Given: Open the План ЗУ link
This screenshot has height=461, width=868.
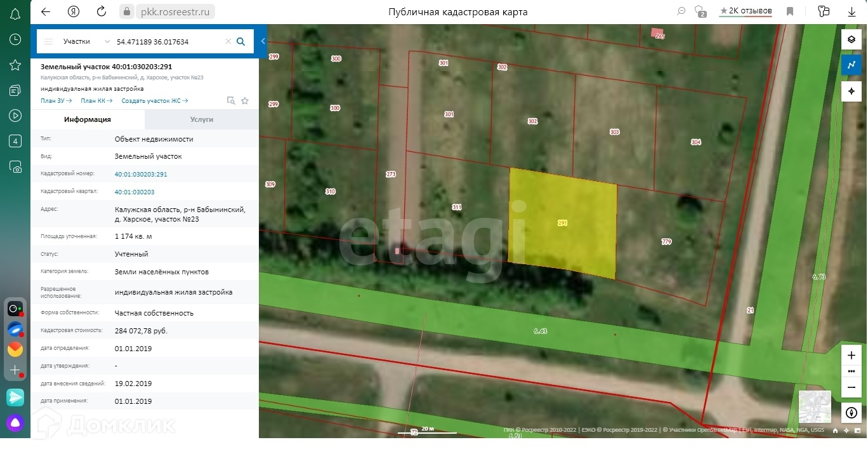Looking at the screenshot, I should [x=56, y=100].
